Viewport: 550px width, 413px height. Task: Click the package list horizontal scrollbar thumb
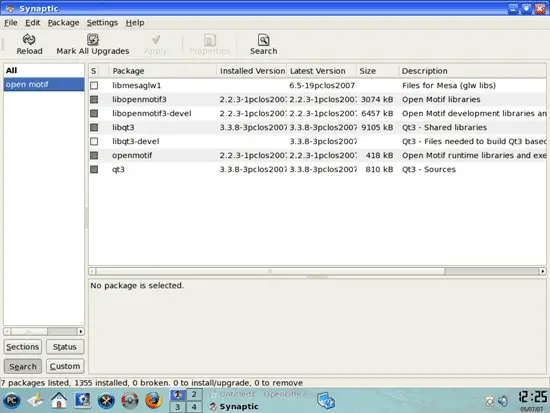270,271
